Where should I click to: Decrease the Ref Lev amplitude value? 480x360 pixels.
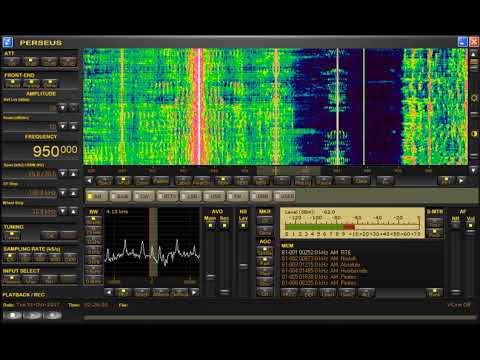tap(62, 107)
